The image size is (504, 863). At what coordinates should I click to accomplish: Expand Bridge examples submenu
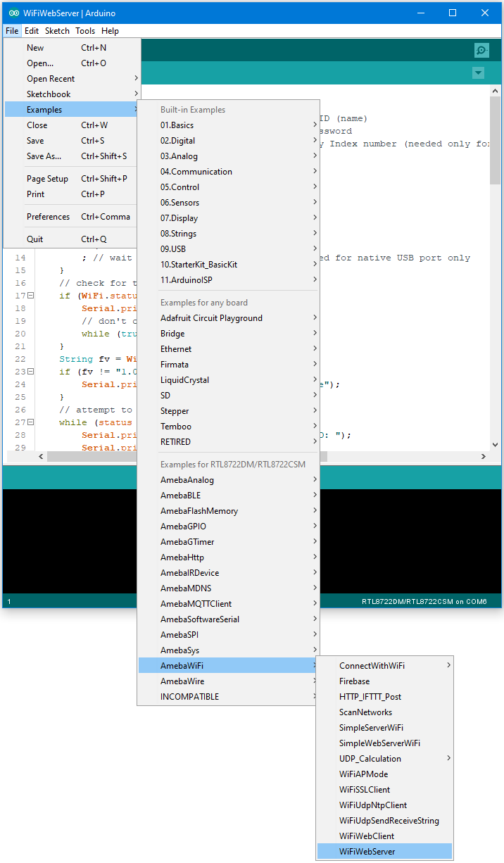229,334
